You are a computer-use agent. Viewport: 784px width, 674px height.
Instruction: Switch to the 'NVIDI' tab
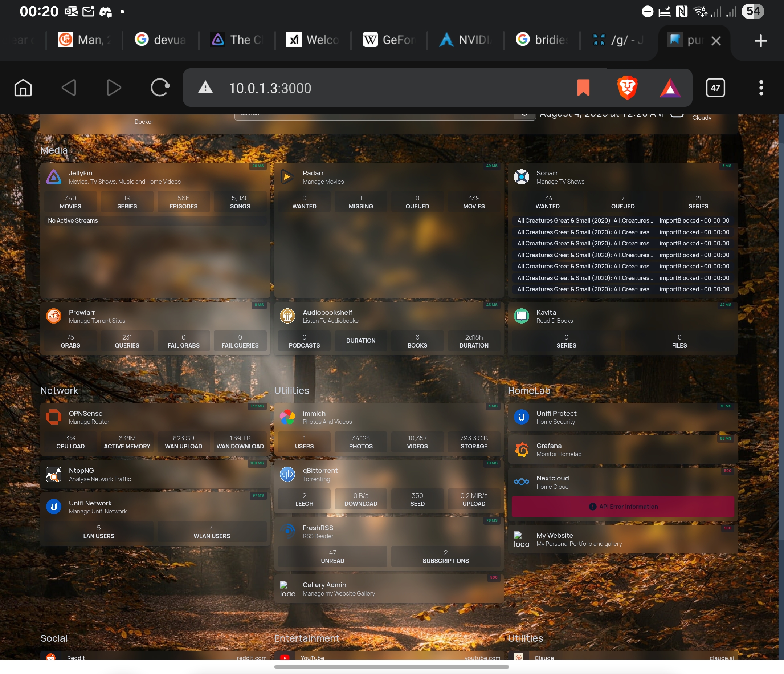pos(466,40)
